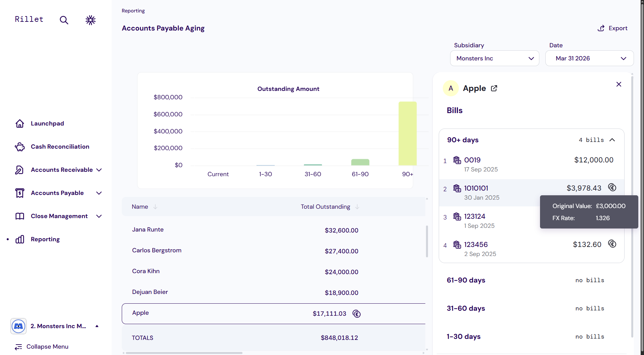Click the snowflake theme icon

pyautogui.click(x=91, y=20)
